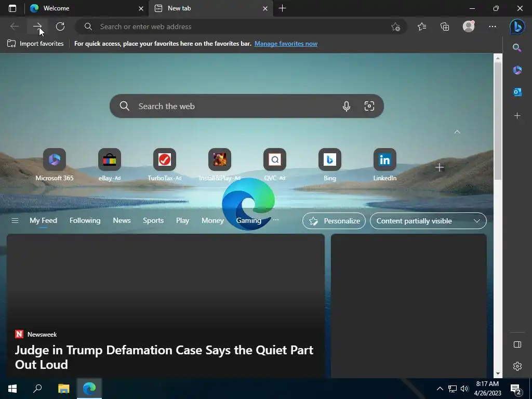This screenshot has height=399, width=532.
Task: Add a new quick link site
Action: click(x=440, y=167)
